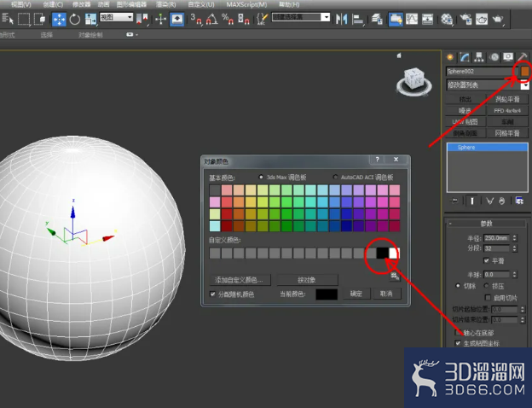Toggle the Ribbon display icon
The width and height of the screenshot is (532, 408).
coord(396,19)
